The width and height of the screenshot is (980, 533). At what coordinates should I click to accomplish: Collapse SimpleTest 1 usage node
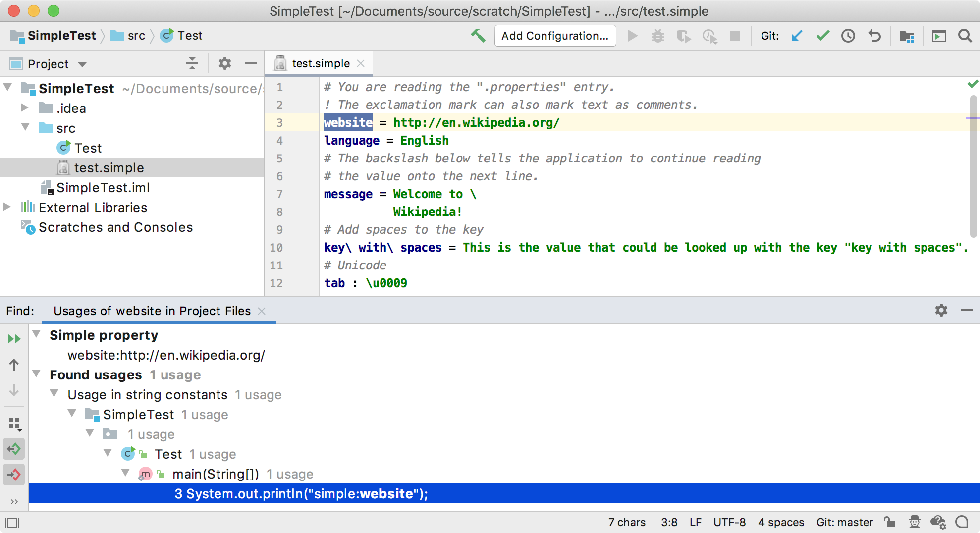tap(72, 414)
